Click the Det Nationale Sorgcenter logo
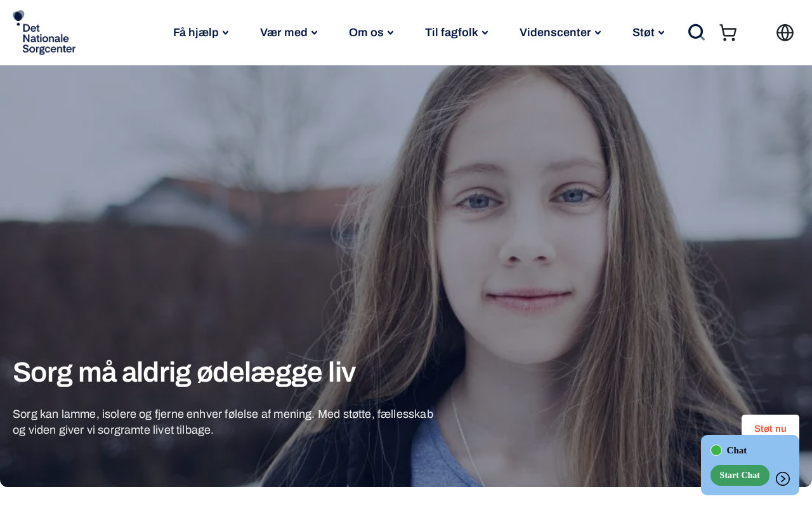 (x=44, y=32)
